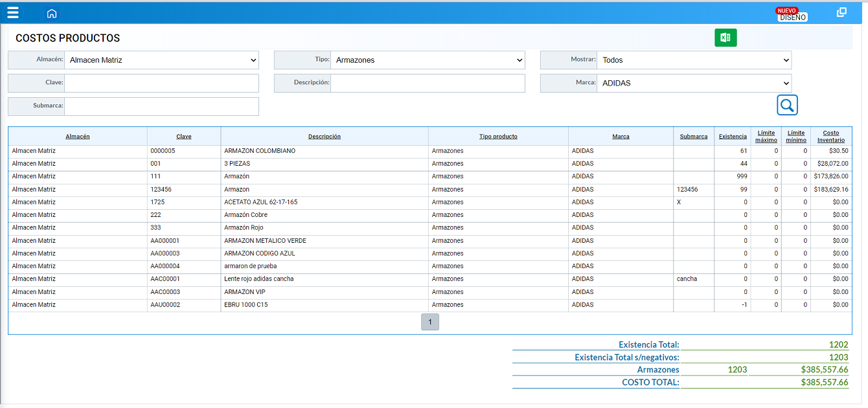868x408 pixels.
Task: Select page 1 pagination button
Action: pos(430,322)
